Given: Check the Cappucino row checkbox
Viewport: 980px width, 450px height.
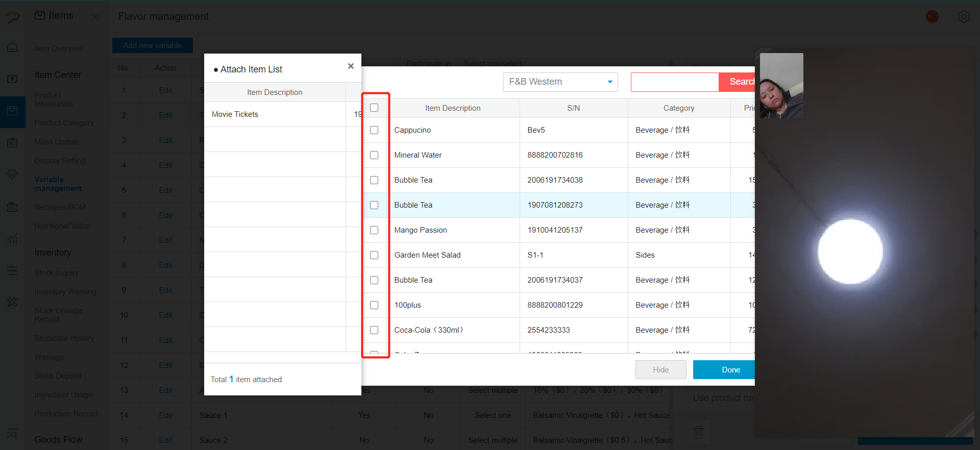Looking at the screenshot, I should pyautogui.click(x=374, y=130).
